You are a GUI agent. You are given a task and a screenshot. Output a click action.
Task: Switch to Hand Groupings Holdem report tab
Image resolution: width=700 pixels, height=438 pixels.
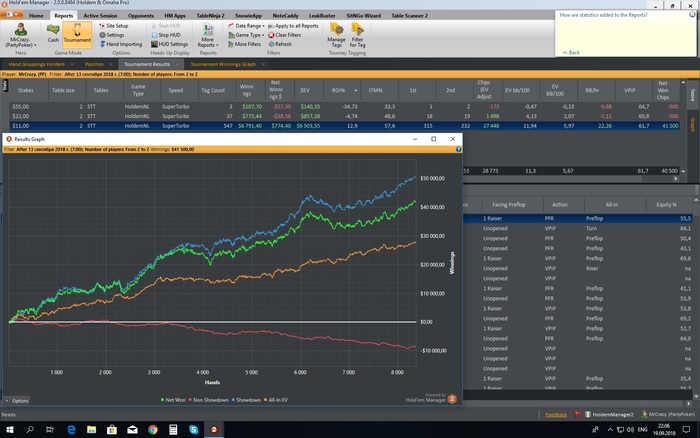click(36, 64)
